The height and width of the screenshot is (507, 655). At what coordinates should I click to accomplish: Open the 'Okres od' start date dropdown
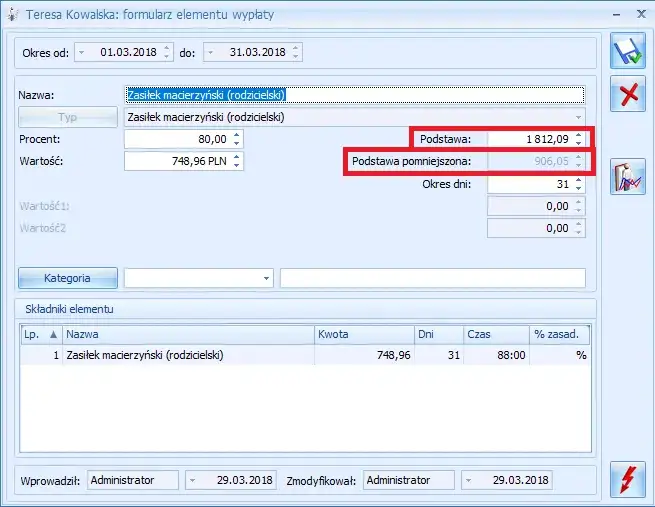pyautogui.click(x=82, y=52)
